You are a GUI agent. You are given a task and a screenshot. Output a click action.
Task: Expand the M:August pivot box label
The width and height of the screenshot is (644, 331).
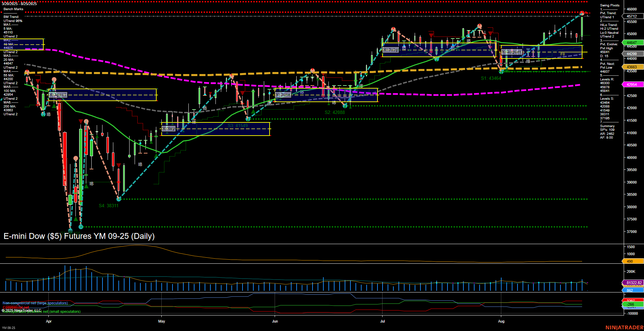coord(512,52)
